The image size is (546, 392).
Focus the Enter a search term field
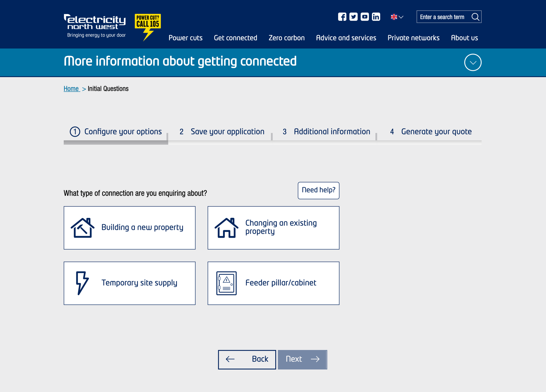point(443,17)
